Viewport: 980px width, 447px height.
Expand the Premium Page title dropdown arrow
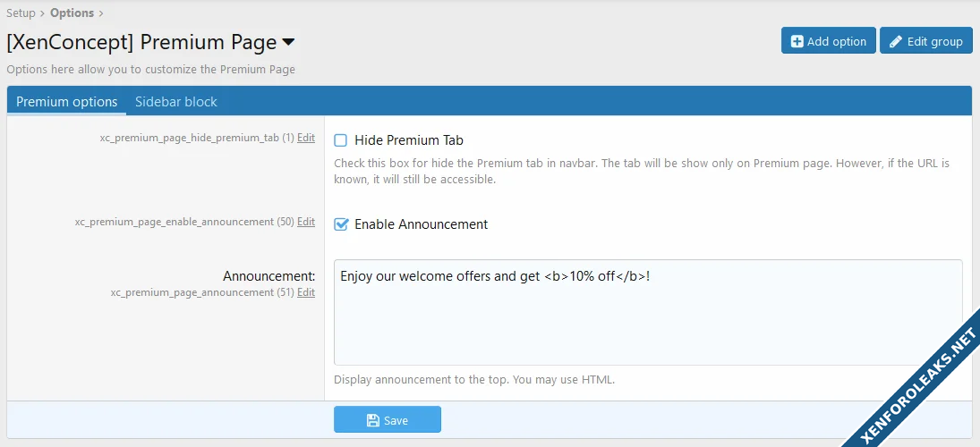tap(288, 42)
